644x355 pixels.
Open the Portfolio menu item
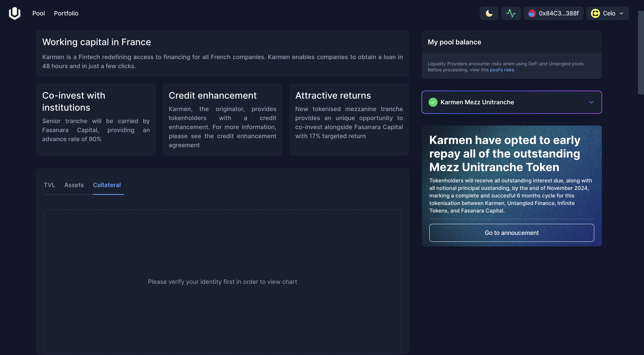click(x=66, y=13)
